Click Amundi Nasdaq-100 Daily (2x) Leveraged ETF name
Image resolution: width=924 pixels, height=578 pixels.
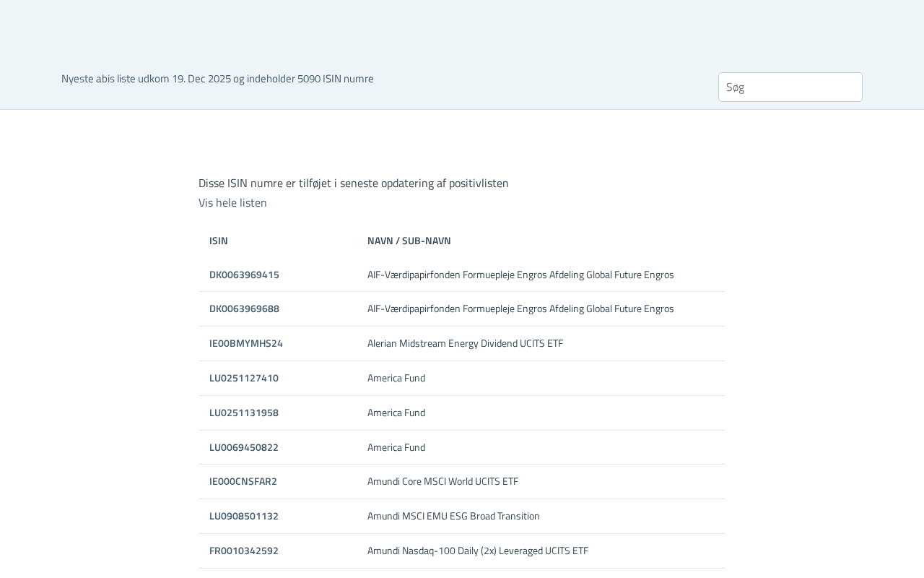[x=477, y=551]
